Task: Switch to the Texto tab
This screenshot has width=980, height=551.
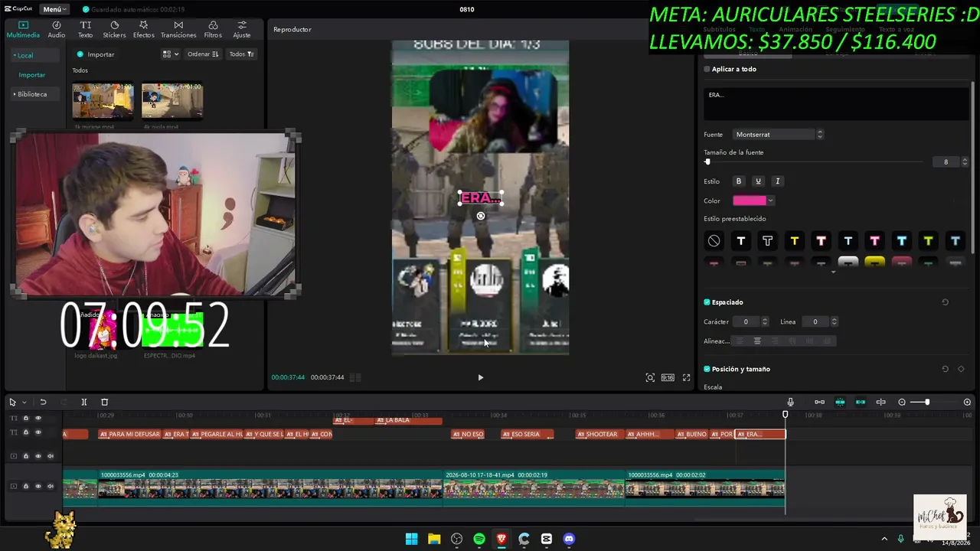Action: click(x=85, y=29)
